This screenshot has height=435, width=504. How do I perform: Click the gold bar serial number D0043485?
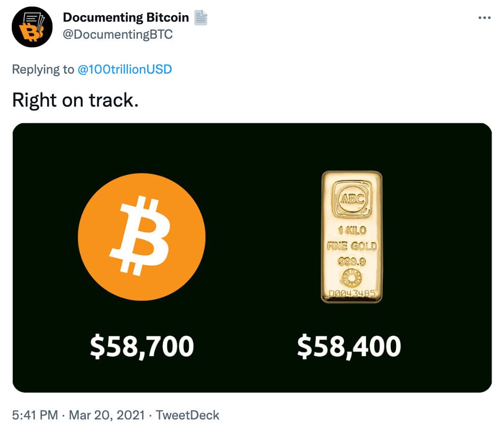tap(352, 293)
